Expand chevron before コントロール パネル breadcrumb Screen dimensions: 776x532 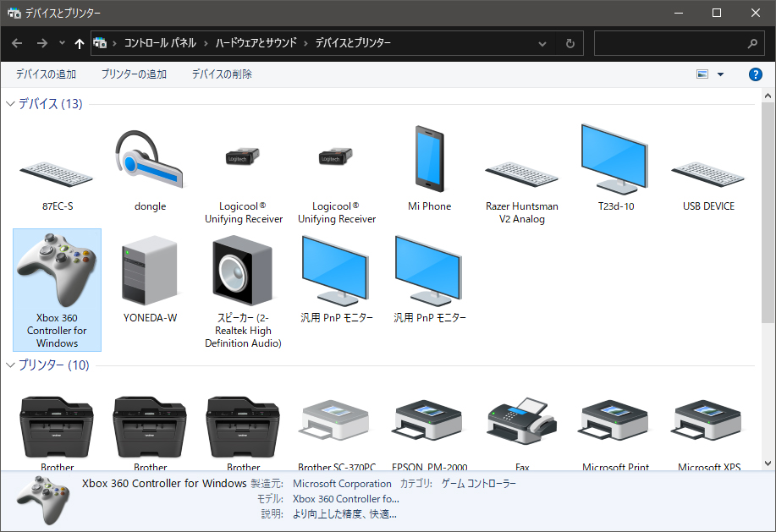click(114, 43)
